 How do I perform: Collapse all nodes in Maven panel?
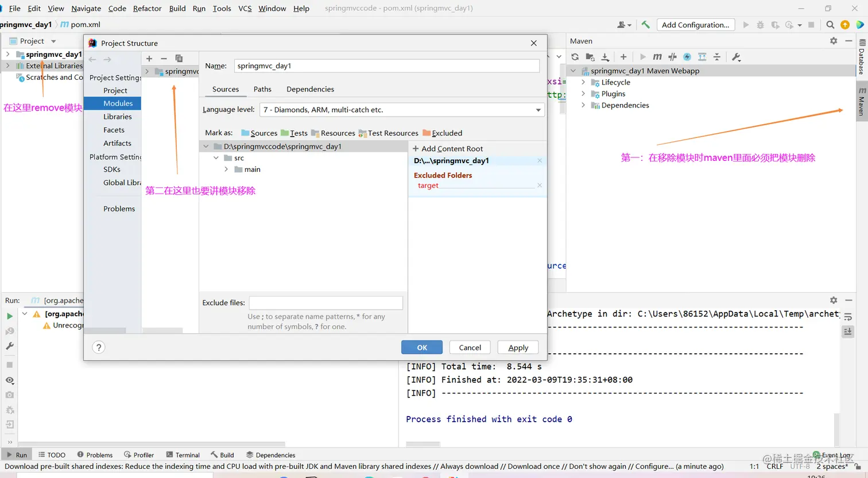[717, 57]
